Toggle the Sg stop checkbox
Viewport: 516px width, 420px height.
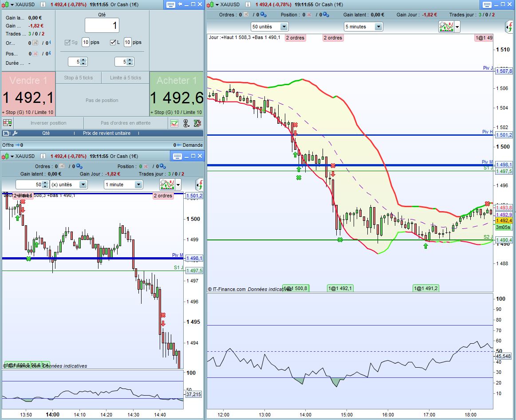point(67,42)
